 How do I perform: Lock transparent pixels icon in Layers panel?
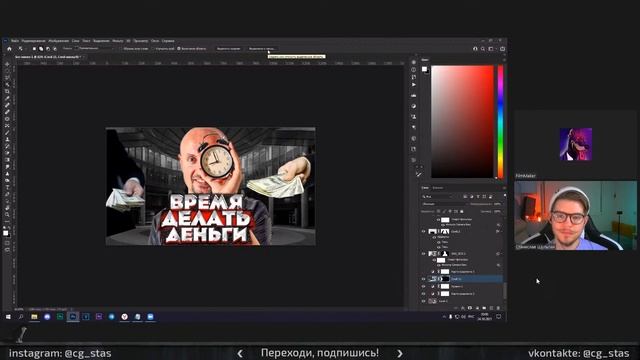438,211
